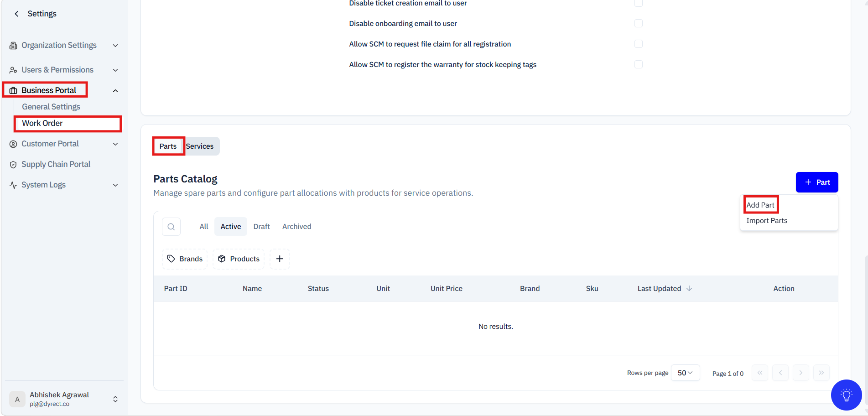
Task: Click the search magnifier icon in Parts Catalog
Action: click(171, 227)
